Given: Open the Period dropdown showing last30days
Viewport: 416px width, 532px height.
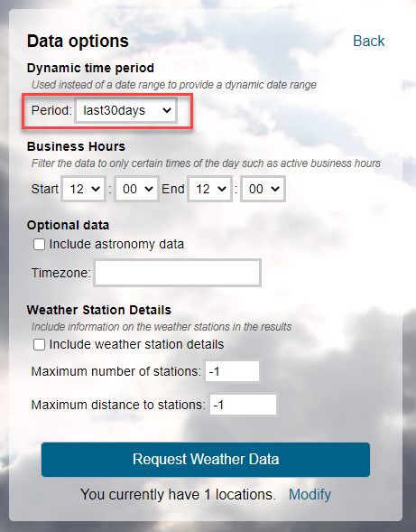Looking at the screenshot, I should pyautogui.click(x=125, y=110).
